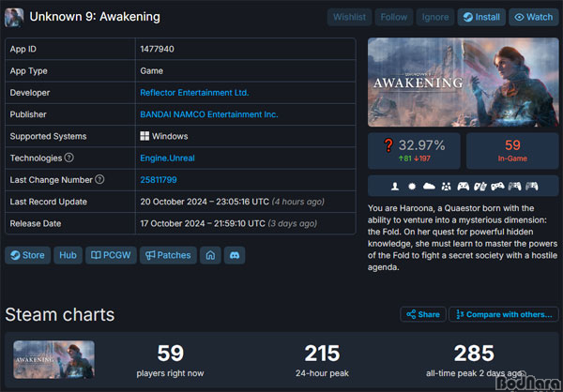Screen dimensions: 563x392
Task: Click the red question mark rating icon
Action: click(x=388, y=145)
